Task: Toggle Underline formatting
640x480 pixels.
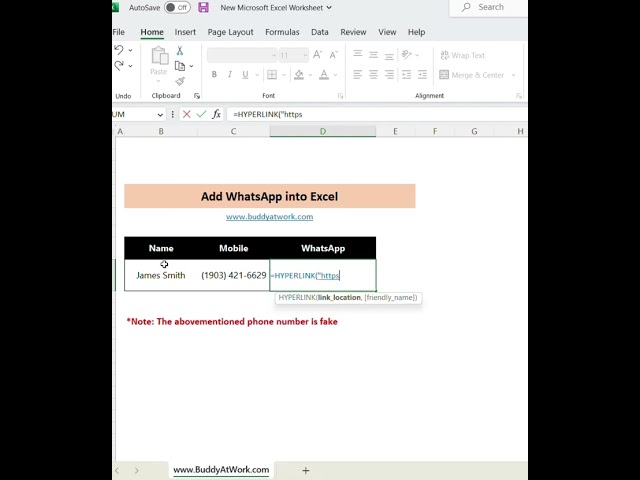Action: tap(245, 74)
